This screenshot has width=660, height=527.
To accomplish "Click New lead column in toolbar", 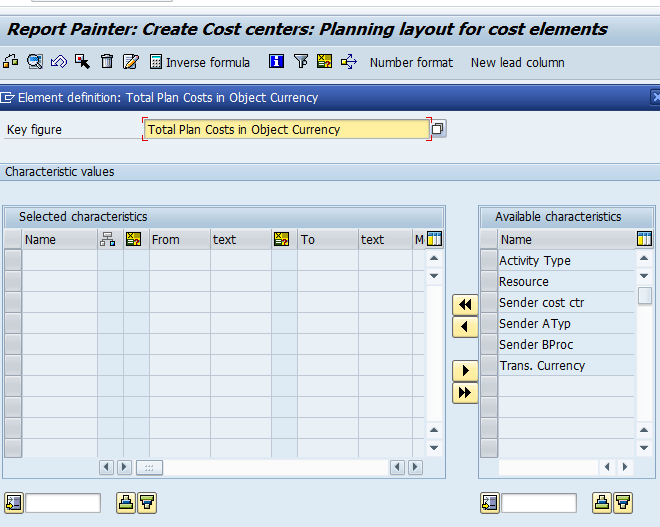I will (x=517, y=62).
